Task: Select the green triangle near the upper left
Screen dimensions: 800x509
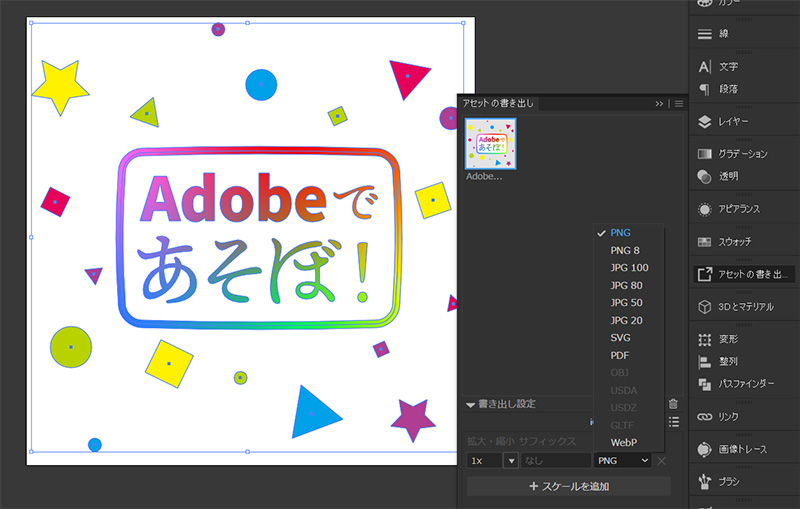Action: coord(146,113)
